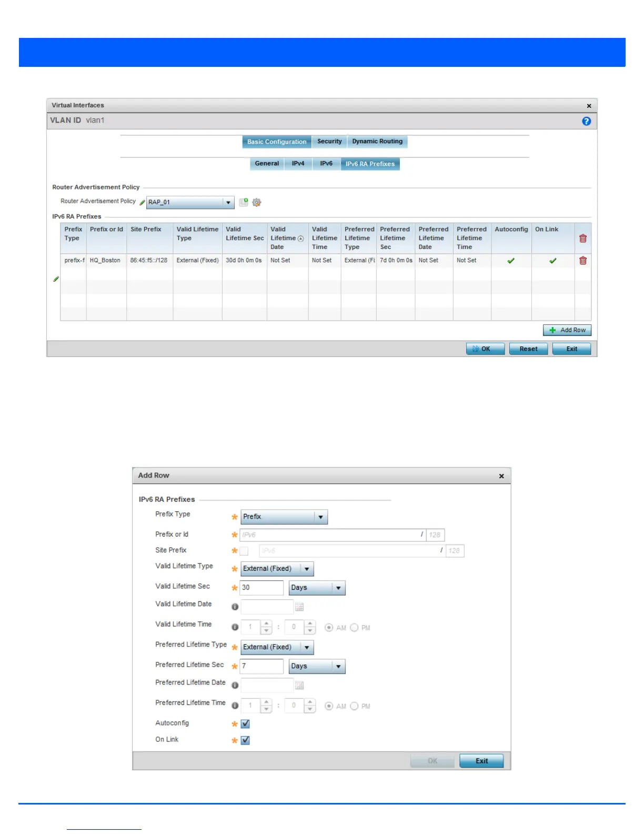Switch to the Basic Configuration tab
This screenshot has height=834, width=644.
tap(277, 142)
